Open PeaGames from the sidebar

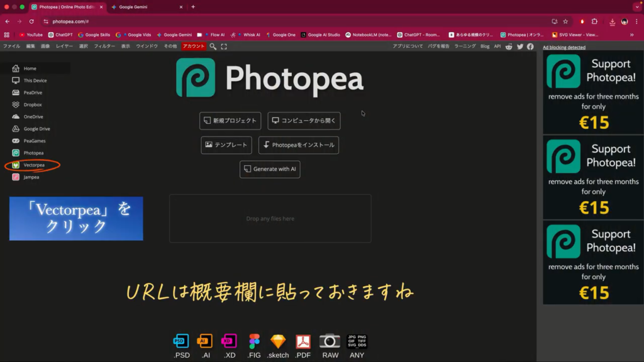click(34, 141)
